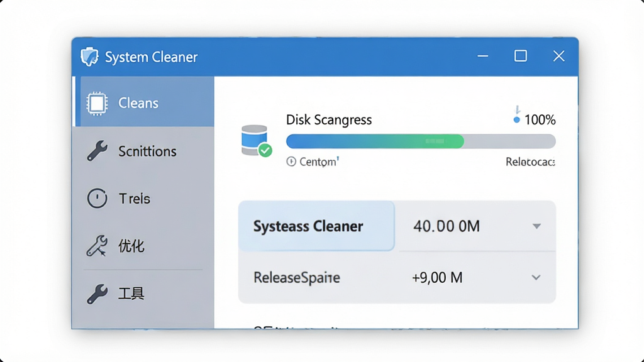This screenshot has width=644, height=362.
Task: Click the 40.00 0M value
Action: [x=447, y=226]
